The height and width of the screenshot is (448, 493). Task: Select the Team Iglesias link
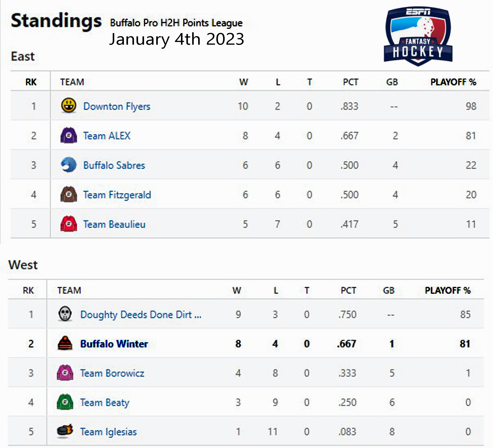[108, 432]
